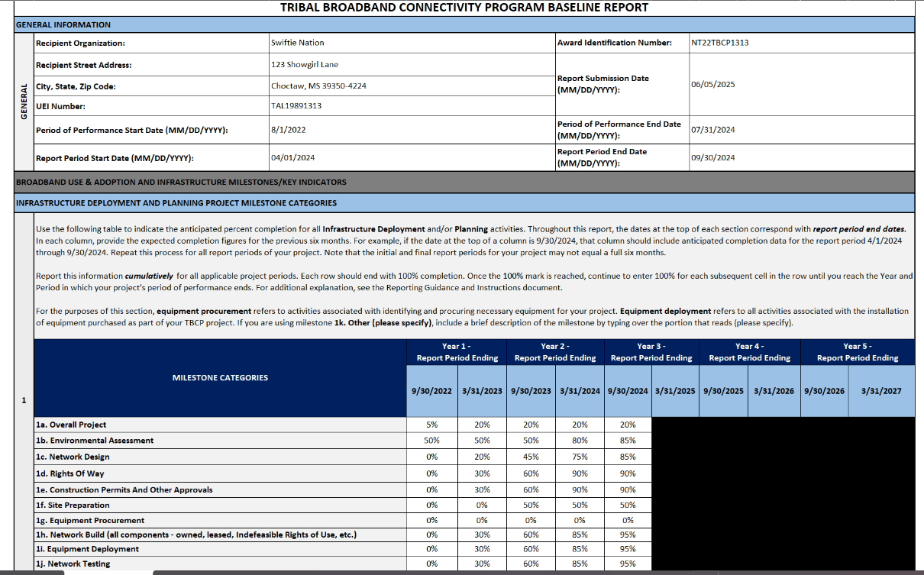Select the Period of Performance End Date 07/31/2024
Screen dimensions: 924x575
(x=800, y=129)
